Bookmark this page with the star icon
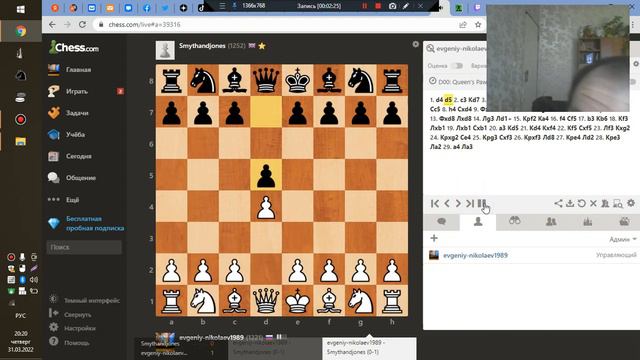This screenshot has width=640, height=360. (x=478, y=25)
